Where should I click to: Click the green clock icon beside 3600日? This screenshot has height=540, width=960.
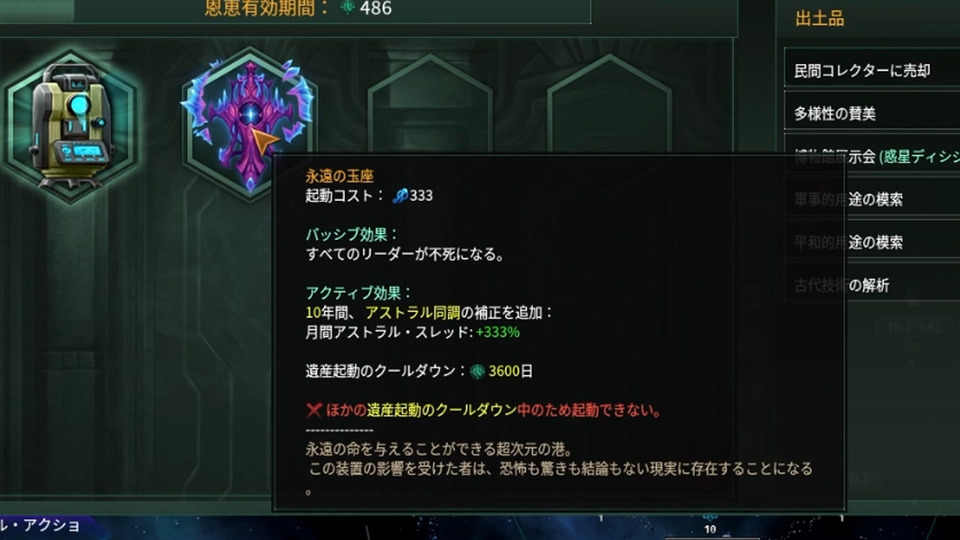(x=477, y=371)
